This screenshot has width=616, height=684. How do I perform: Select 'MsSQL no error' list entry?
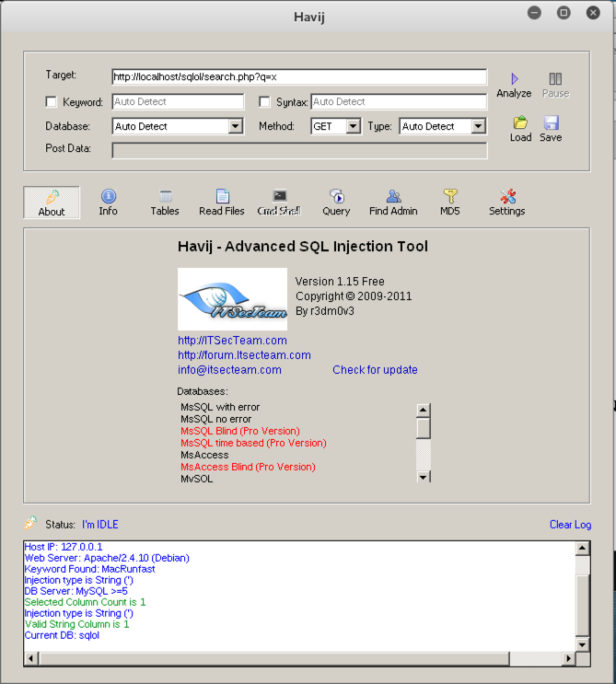point(216,419)
